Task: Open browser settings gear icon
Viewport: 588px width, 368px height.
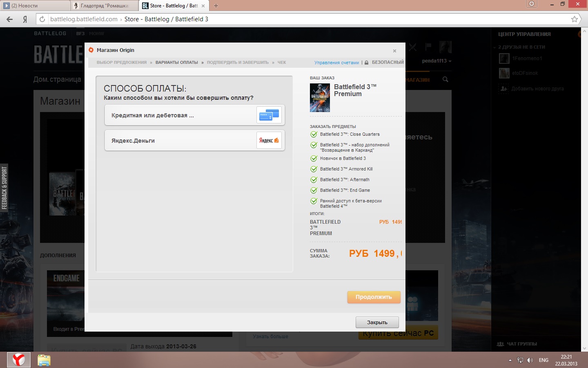Action: click(531, 4)
